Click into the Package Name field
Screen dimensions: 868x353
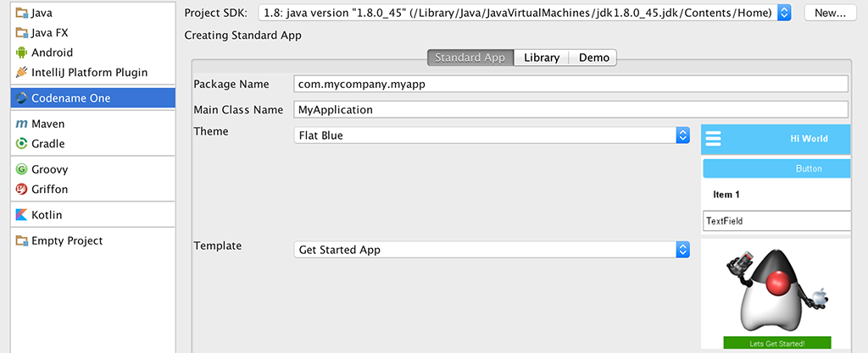click(x=570, y=84)
